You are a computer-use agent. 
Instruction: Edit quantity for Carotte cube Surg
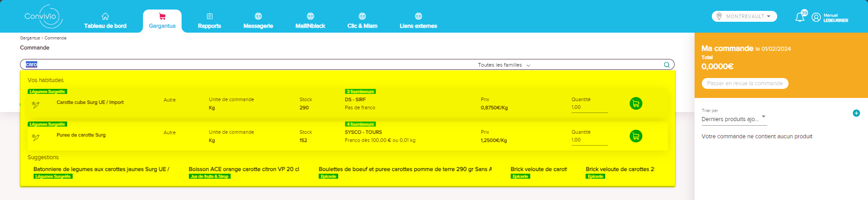pos(589,107)
